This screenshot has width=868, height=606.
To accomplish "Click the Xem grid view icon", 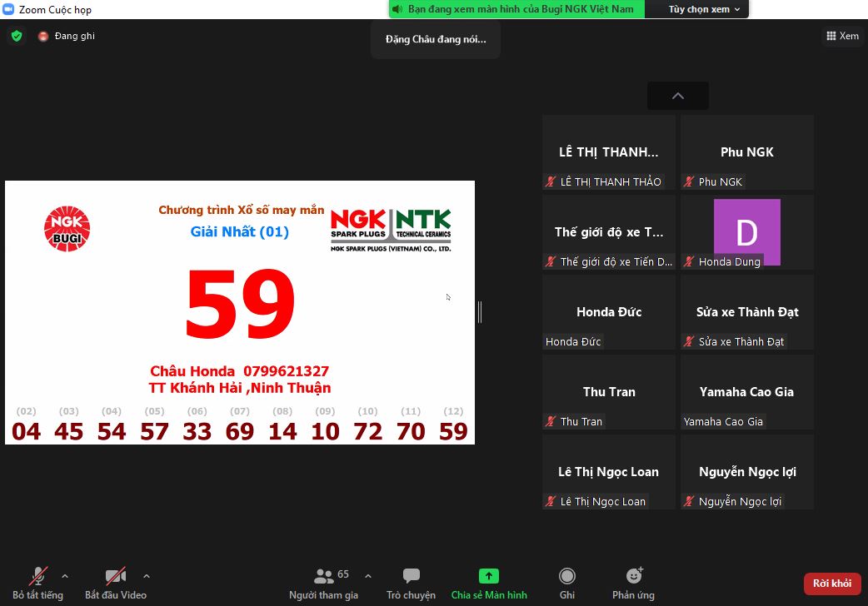I will [831, 36].
